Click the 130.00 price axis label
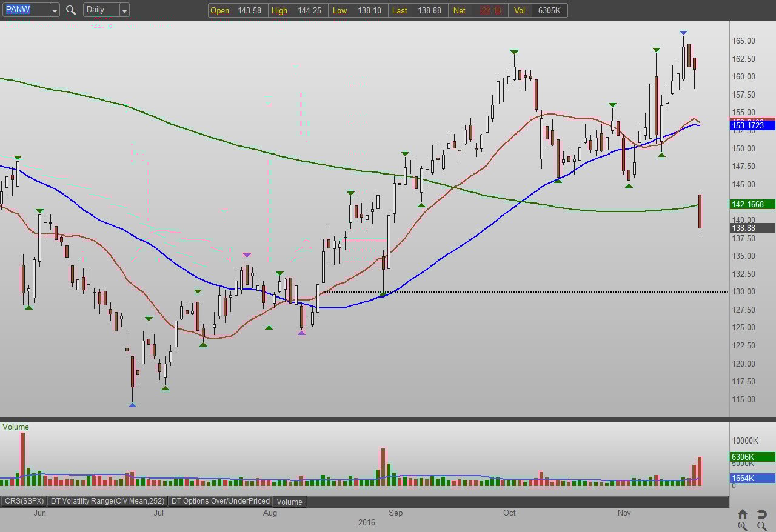Image resolution: width=776 pixels, height=532 pixels. 743,291
